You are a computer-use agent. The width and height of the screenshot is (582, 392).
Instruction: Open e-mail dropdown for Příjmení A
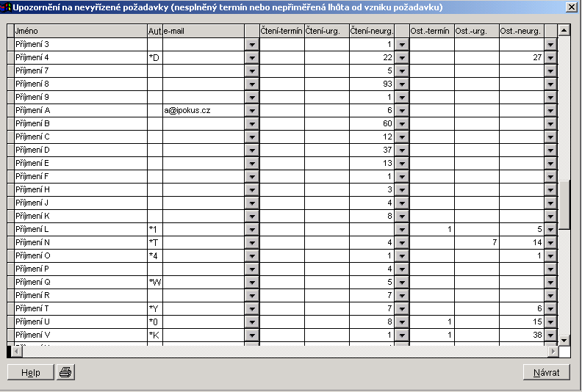click(251, 110)
